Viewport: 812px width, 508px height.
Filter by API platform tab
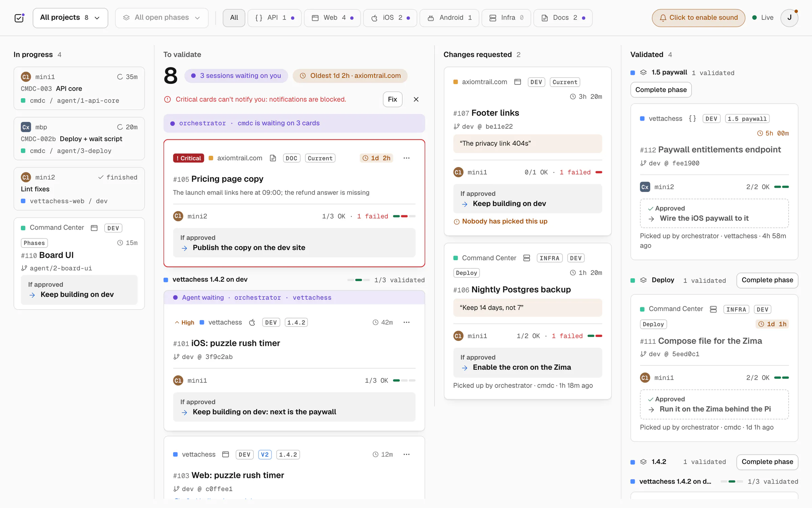274,18
